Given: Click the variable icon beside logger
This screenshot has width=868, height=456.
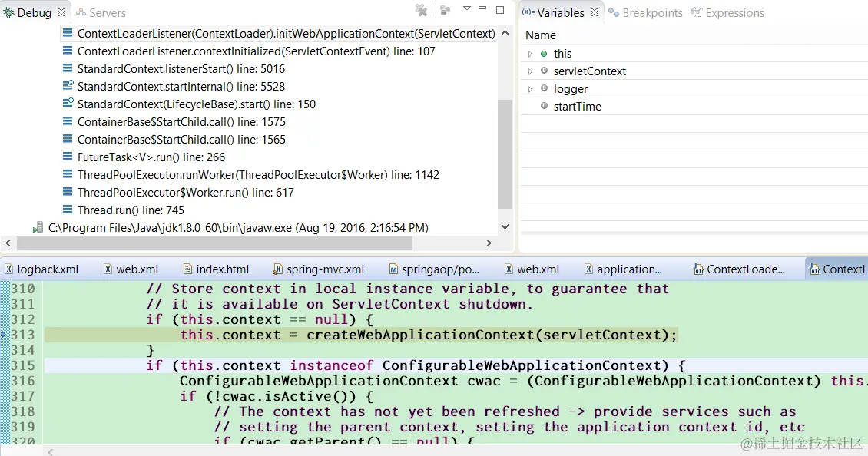Looking at the screenshot, I should [544, 88].
